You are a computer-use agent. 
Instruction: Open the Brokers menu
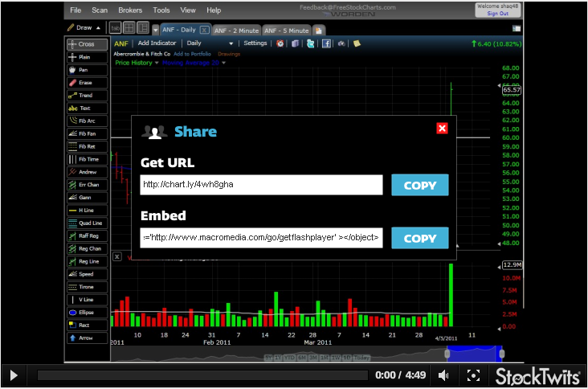[130, 10]
